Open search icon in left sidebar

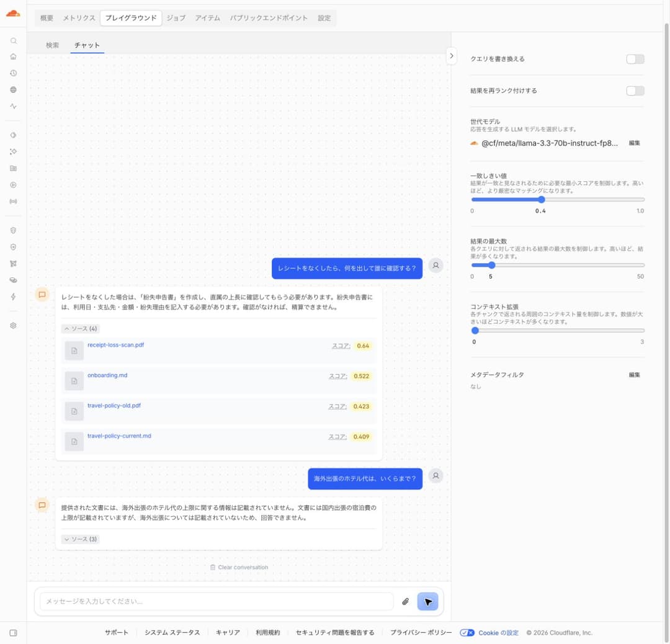(x=13, y=40)
